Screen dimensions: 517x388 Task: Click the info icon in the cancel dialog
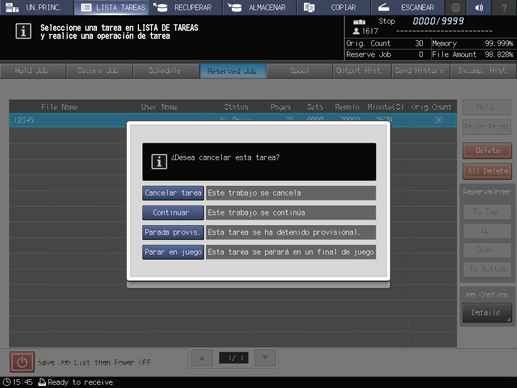coord(159,162)
